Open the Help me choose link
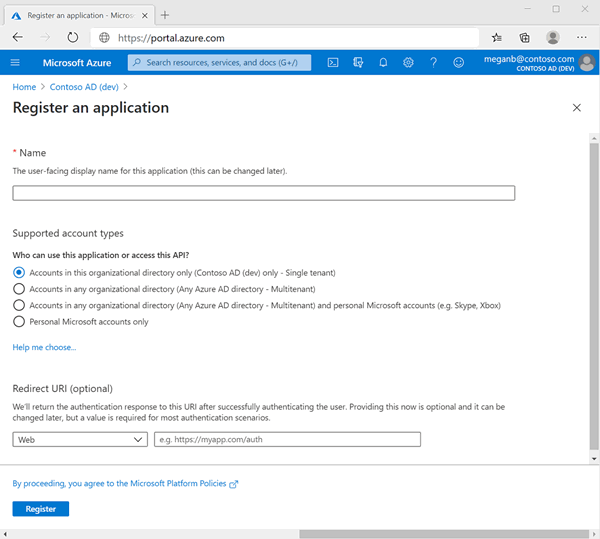The width and height of the screenshot is (600, 539). [x=44, y=347]
